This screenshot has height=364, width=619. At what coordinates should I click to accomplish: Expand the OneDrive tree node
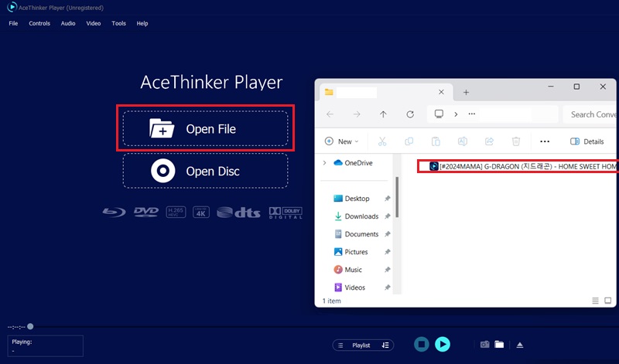click(x=324, y=162)
